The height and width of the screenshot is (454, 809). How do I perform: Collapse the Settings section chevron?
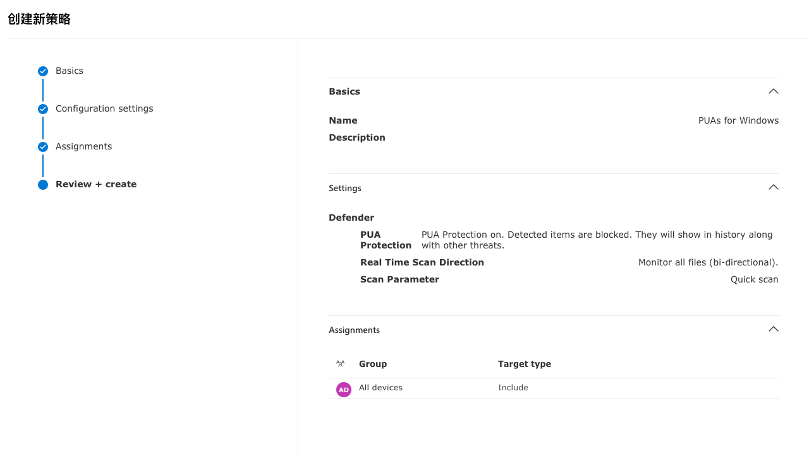point(773,187)
